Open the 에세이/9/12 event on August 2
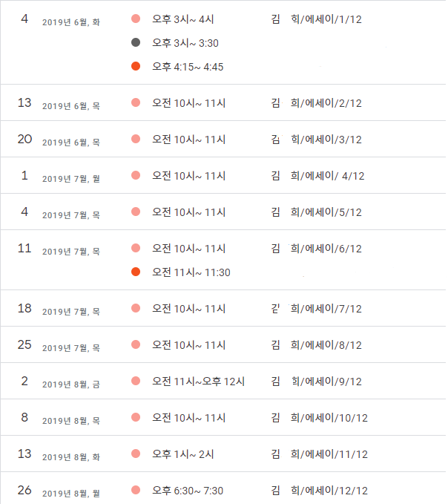The width and height of the screenshot is (448, 504). (x=316, y=382)
